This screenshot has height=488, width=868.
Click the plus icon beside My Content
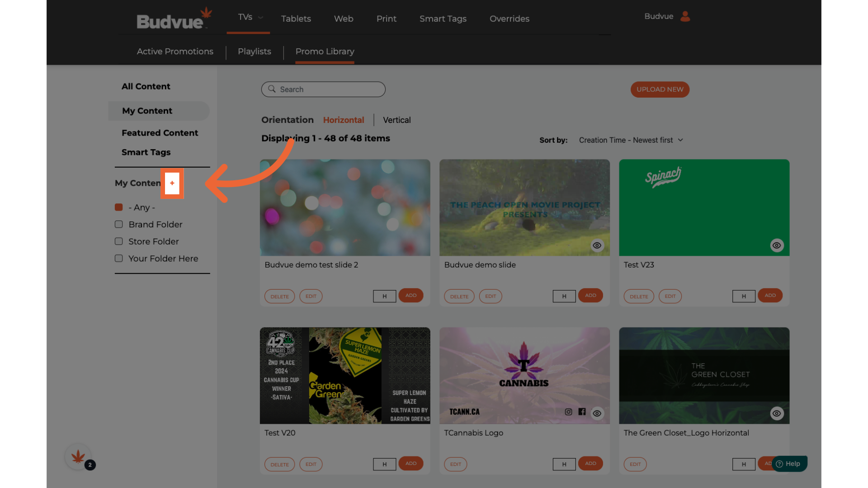pyautogui.click(x=172, y=183)
